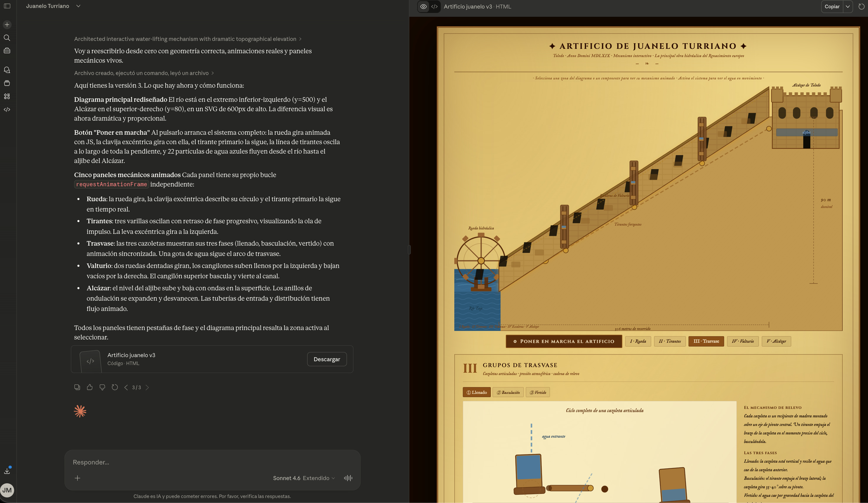Select the IV · Valturio tab
The width and height of the screenshot is (868, 503).
click(x=743, y=341)
